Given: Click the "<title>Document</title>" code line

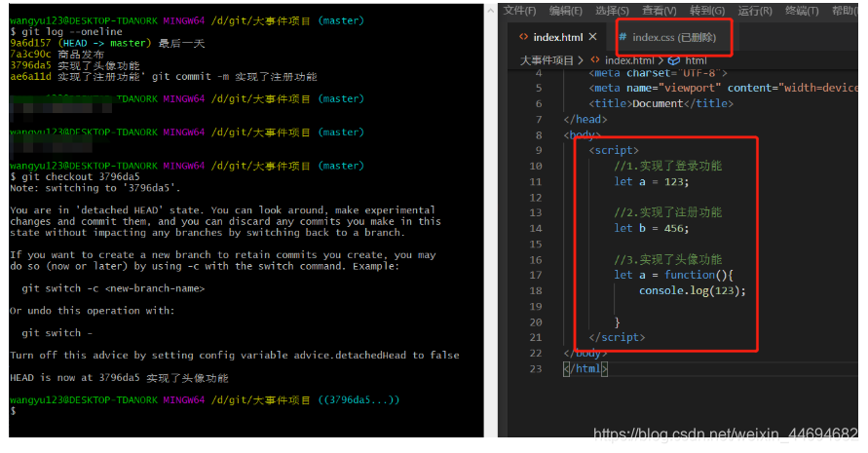Looking at the screenshot, I should [660, 103].
